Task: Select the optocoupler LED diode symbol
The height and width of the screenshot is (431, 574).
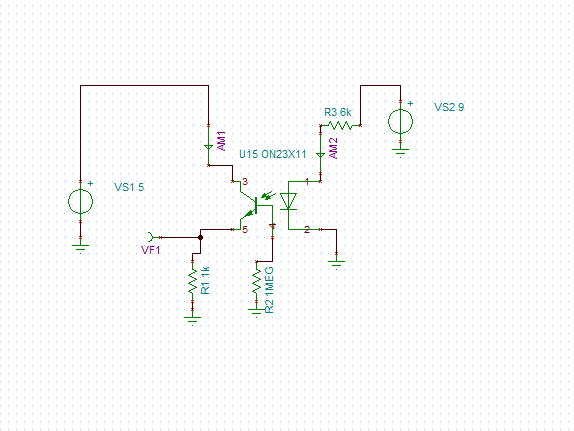Action: pyautogui.click(x=288, y=201)
